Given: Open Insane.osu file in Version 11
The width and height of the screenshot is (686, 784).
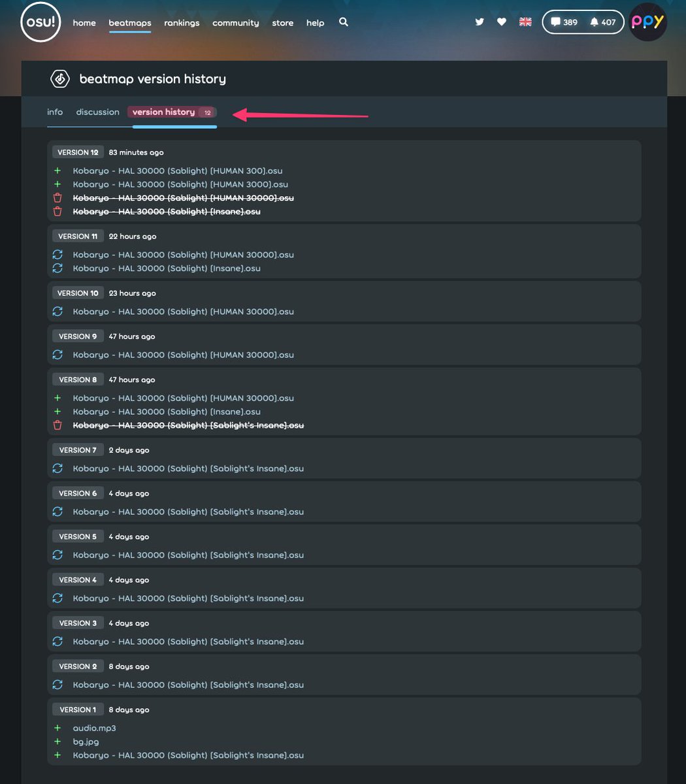Looking at the screenshot, I should (x=167, y=268).
